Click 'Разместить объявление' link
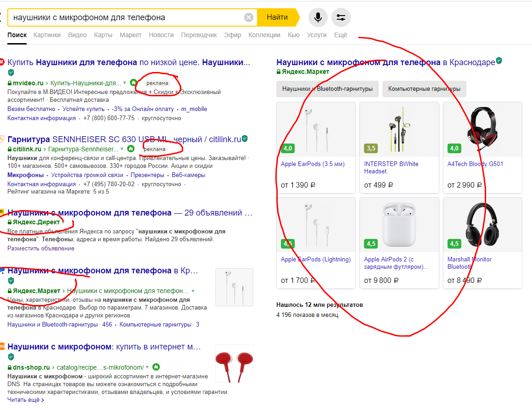532x410 pixels. pyautogui.click(x=41, y=248)
